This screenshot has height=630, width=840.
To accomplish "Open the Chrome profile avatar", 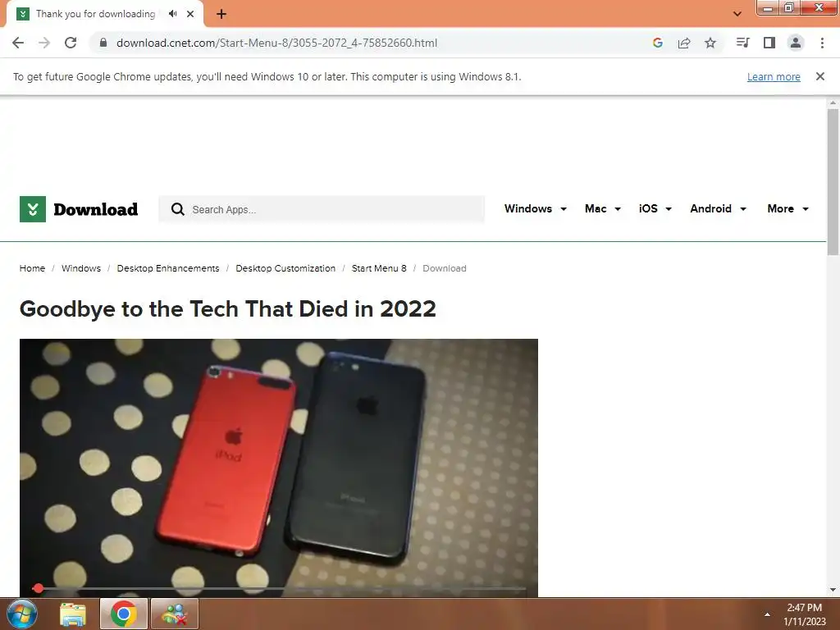I will (x=796, y=43).
